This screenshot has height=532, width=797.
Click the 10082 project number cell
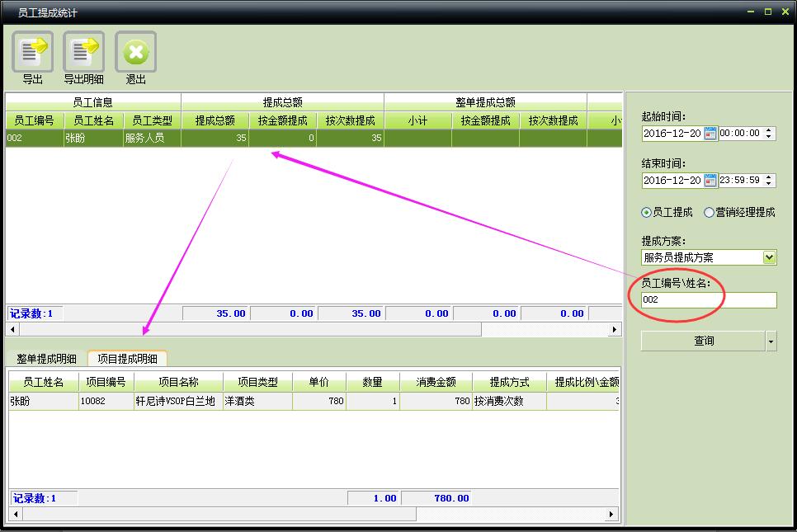[106, 401]
